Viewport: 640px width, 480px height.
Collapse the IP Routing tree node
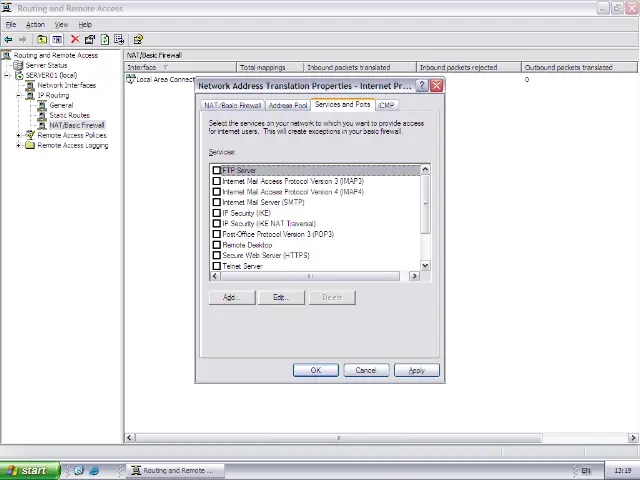coord(19,95)
